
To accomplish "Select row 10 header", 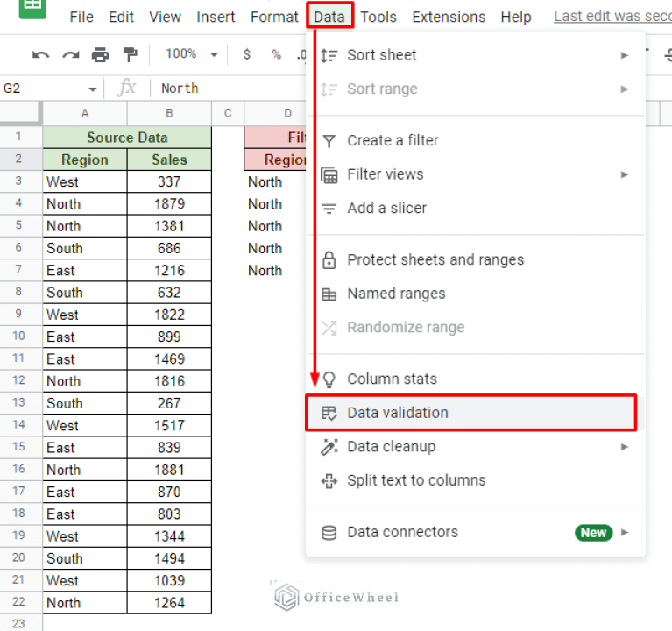I will pos(19,336).
